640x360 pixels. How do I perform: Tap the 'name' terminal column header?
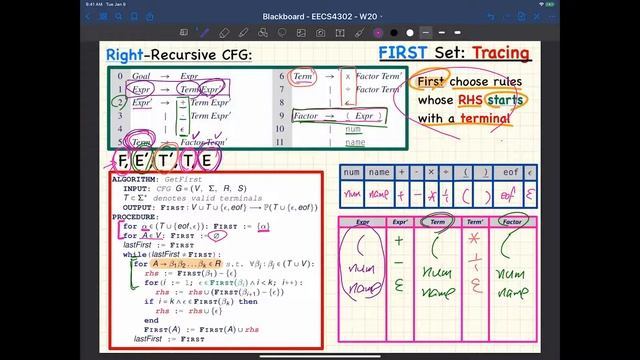[379, 172]
